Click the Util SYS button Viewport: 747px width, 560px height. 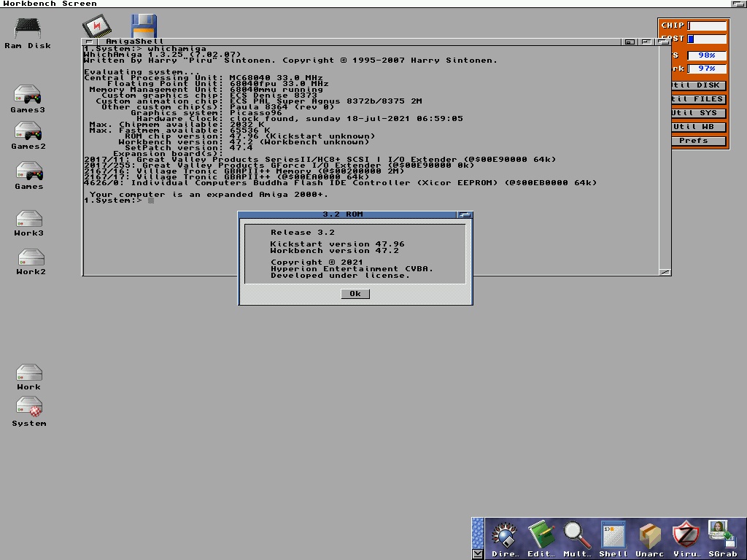pyautogui.click(x=698, y=113)
